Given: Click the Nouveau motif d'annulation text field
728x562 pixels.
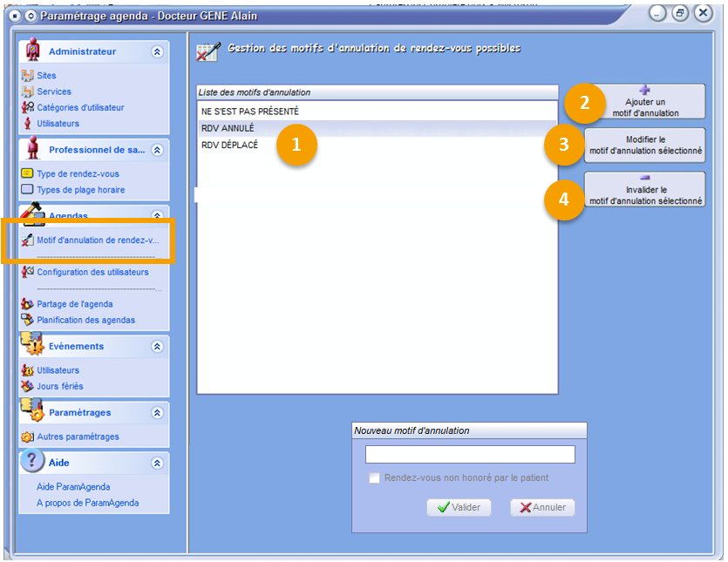Looking at the screenshot, I should [470, 454].
